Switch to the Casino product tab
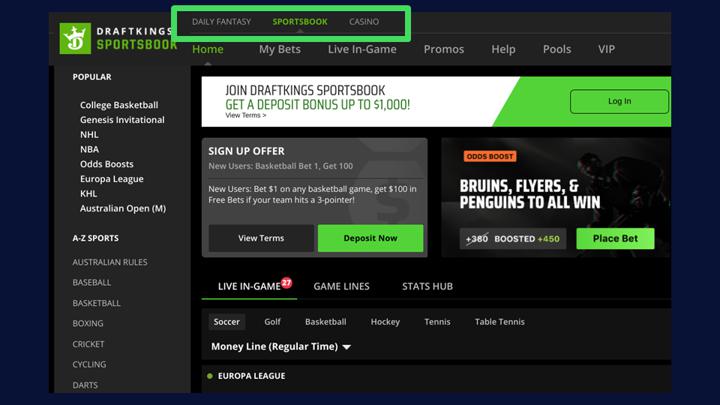This screenshot has height=405, width=720. (x=364, y=22)
